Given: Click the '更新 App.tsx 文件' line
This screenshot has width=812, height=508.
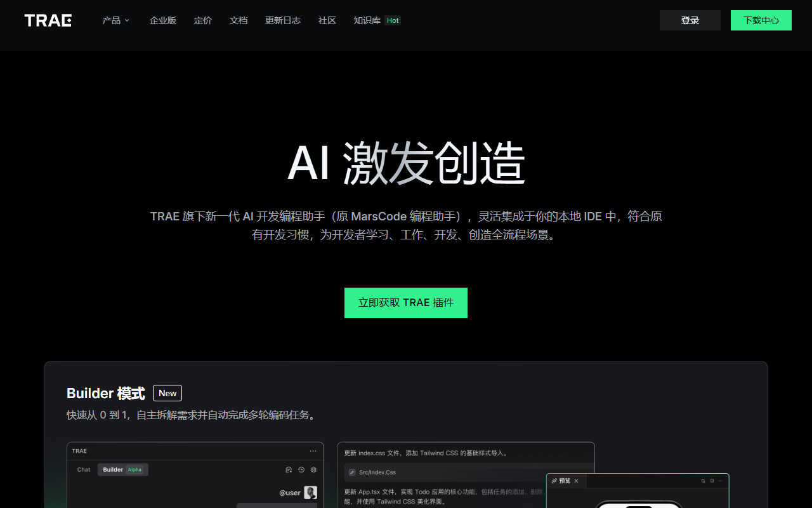Looking at the screenshot, I should [444, 491].
